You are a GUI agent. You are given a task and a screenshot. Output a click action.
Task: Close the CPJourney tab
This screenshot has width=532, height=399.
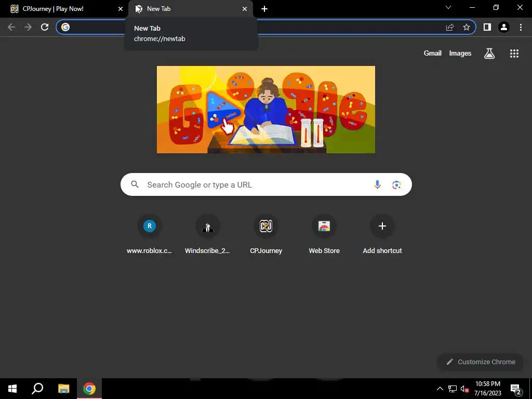click(121, 9)
